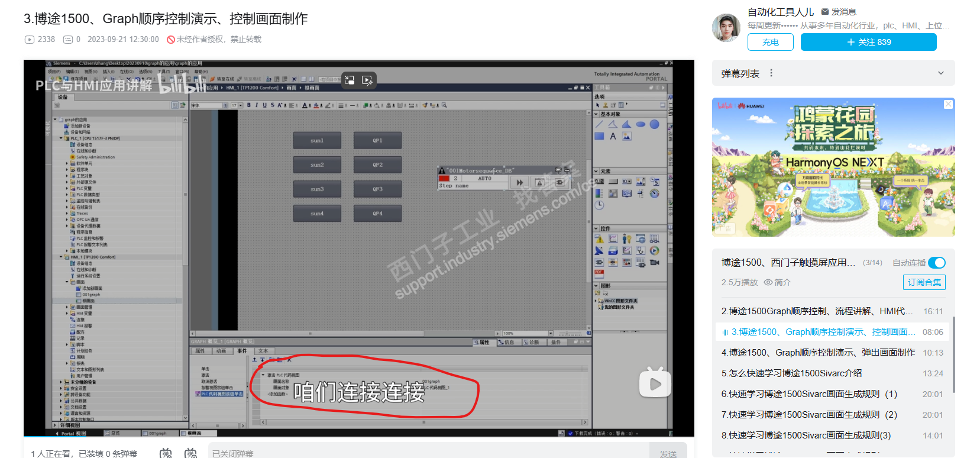Click the sun1 button on HMI screen
The height and width of the screenshot is (458, 980).
click(x=317, y=140)
